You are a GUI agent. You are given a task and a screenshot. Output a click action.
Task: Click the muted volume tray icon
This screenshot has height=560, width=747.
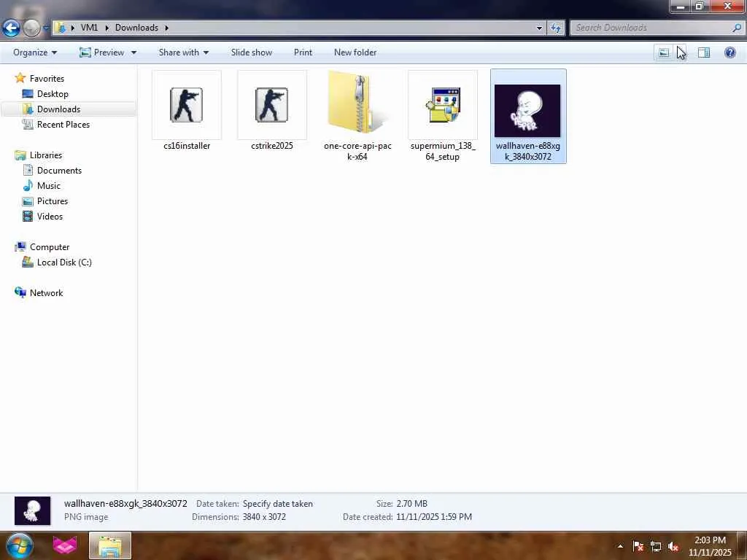[x=673, y=546]
